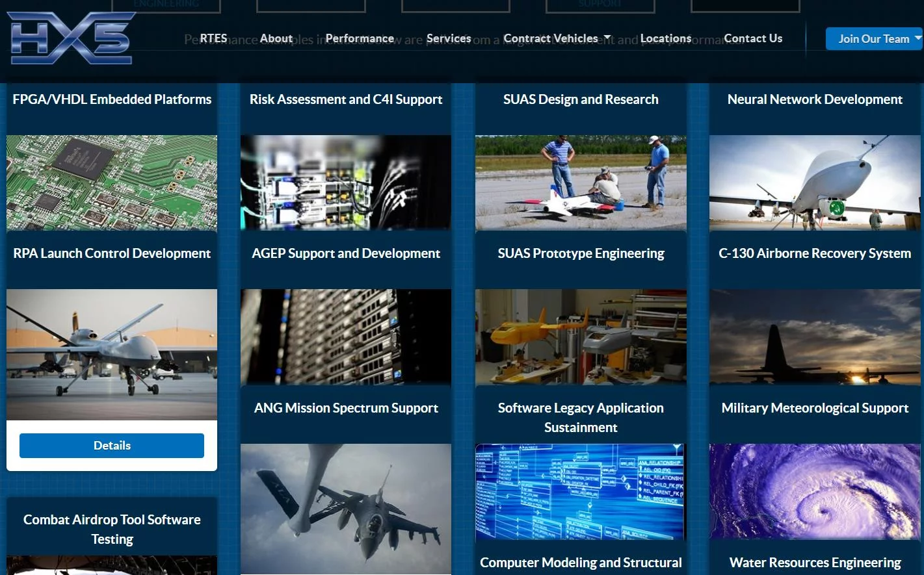Click the AGEP server rack image
Image resolution: width=924 pixels, height=575 pixels.
click(x=346, y=337)
